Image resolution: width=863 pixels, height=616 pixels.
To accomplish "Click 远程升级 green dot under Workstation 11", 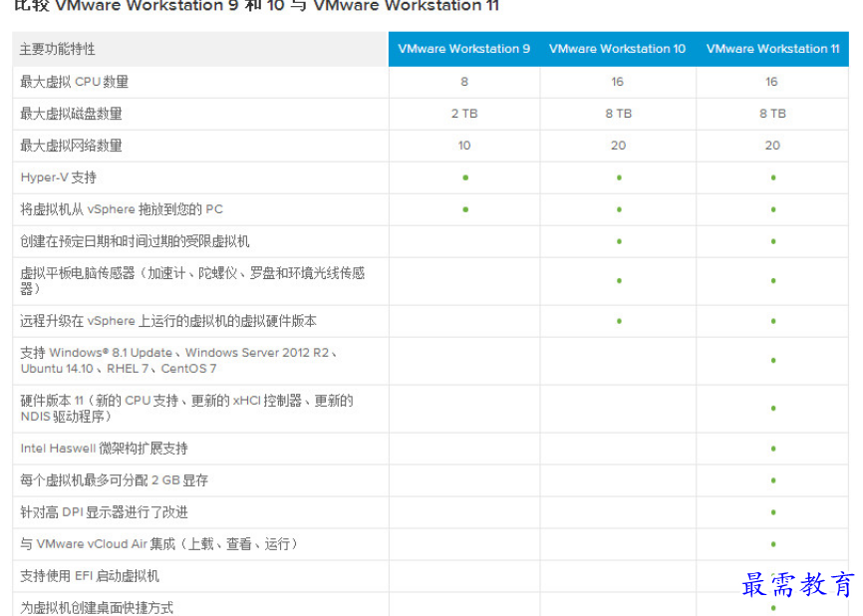I will click(773, 321).
